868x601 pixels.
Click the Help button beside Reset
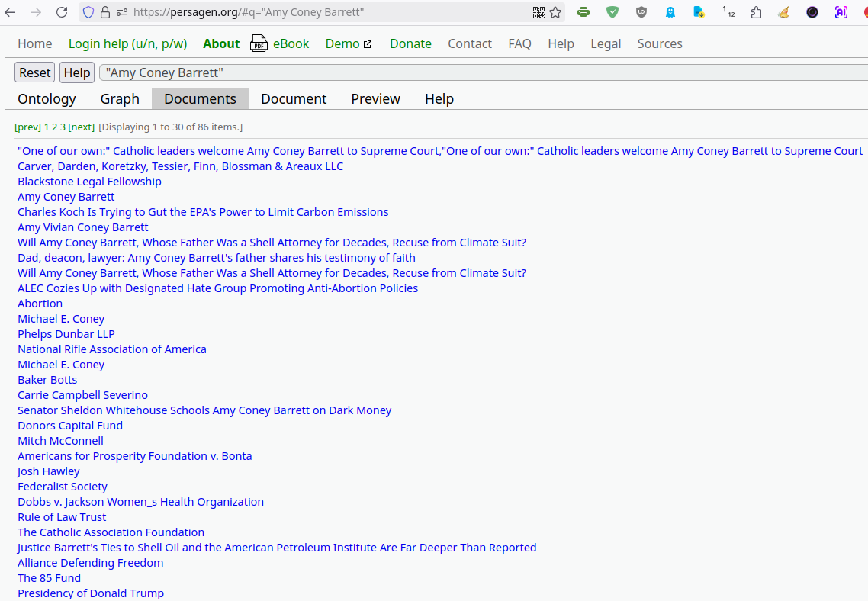(x=77, y=72)
